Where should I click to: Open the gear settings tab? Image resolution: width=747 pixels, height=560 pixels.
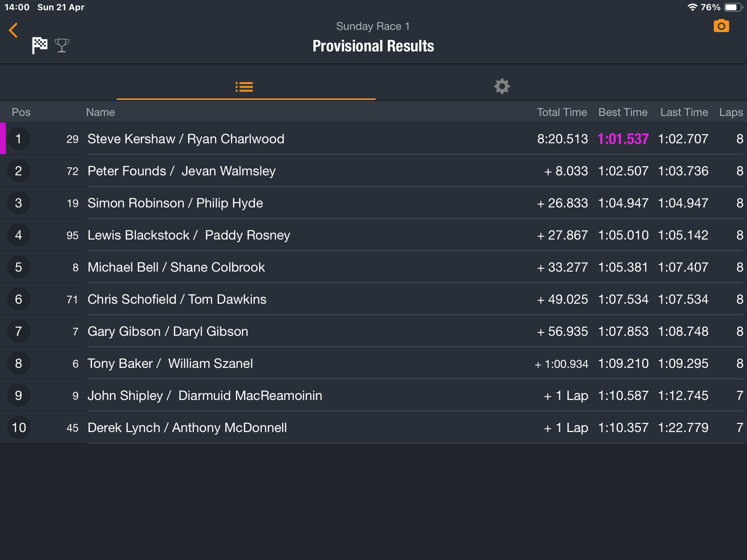(502, 86)
